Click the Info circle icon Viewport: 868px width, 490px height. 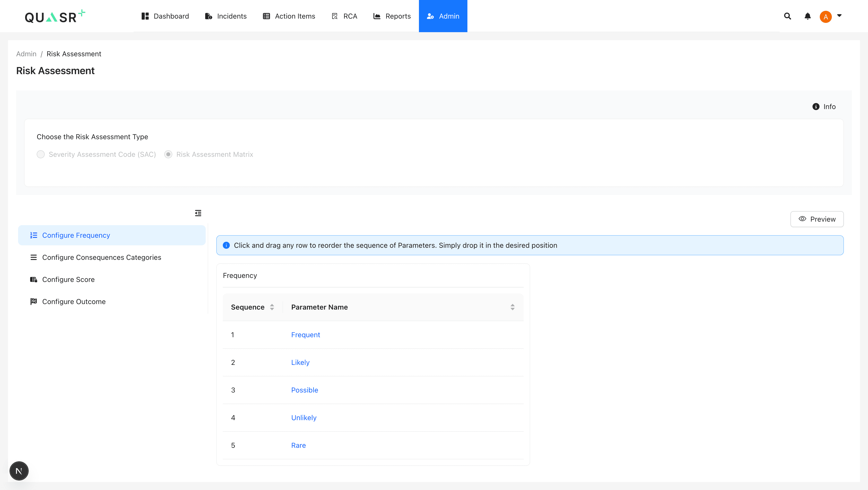click(x=816, y=107)
